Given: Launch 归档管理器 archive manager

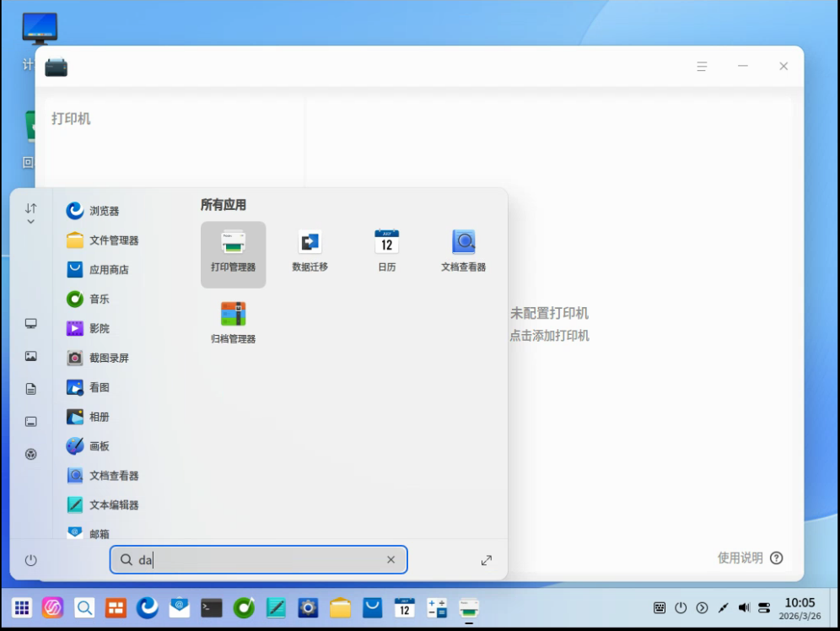Looking at the screenshot, I should click(x=233, y=322).
